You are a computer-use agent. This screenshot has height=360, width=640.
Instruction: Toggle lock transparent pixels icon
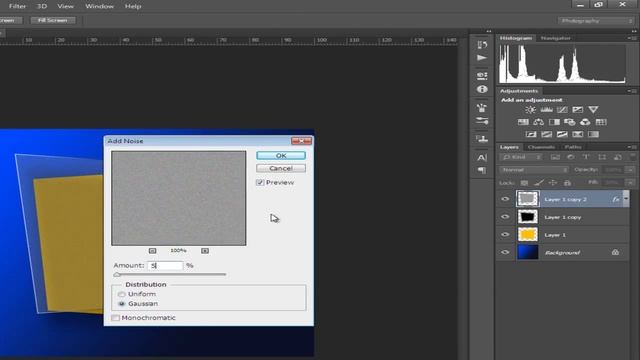524,183
